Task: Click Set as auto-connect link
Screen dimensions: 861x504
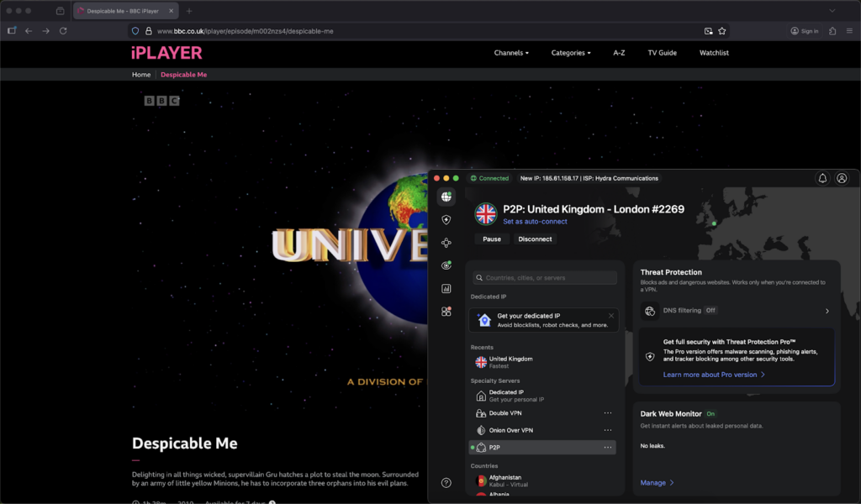Action: [535, 222]
